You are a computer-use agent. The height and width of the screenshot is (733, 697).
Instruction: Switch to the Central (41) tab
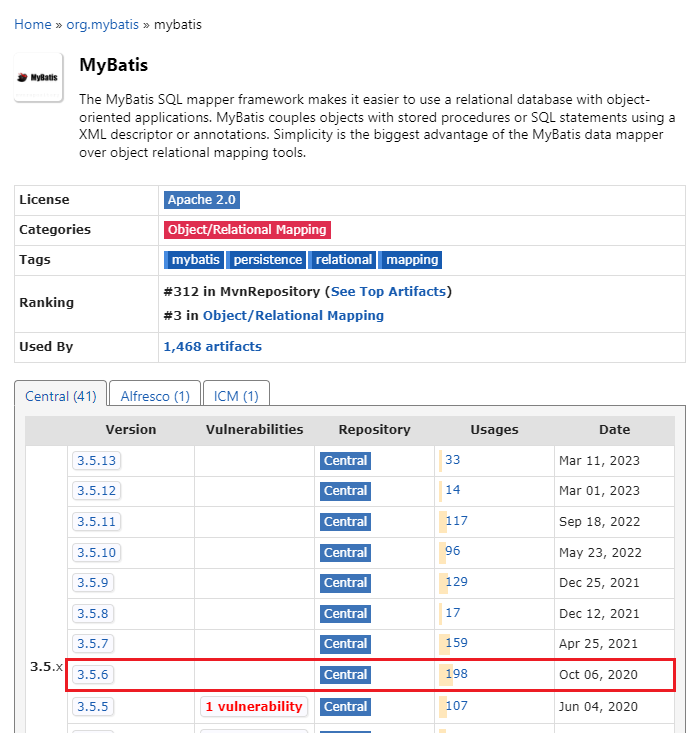click(61, 396)
